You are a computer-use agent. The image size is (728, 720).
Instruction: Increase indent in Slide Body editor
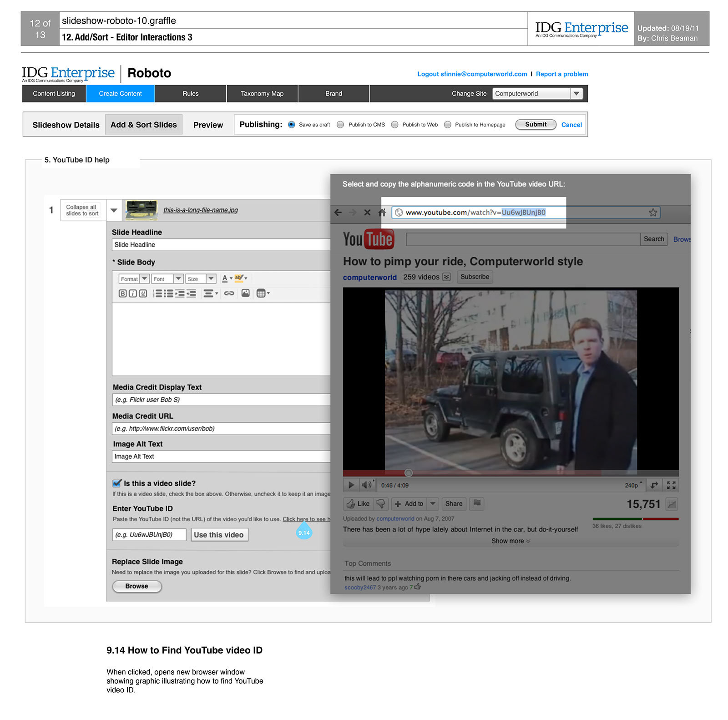(x=180, y=294)
